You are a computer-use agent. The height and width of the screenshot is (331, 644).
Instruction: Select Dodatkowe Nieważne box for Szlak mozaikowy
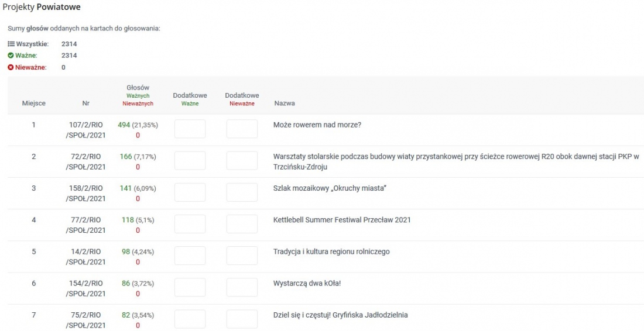coord(242,192)
